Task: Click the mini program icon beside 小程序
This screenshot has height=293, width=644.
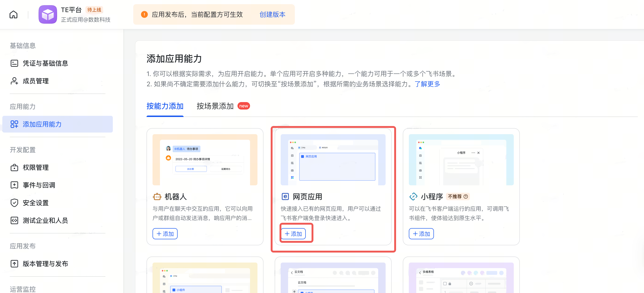Action: click(413, 196)
